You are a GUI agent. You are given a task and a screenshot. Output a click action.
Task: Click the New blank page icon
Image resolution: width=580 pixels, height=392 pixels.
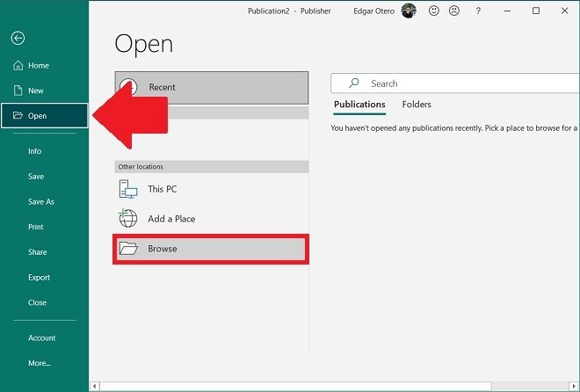(x=18, y=91)
